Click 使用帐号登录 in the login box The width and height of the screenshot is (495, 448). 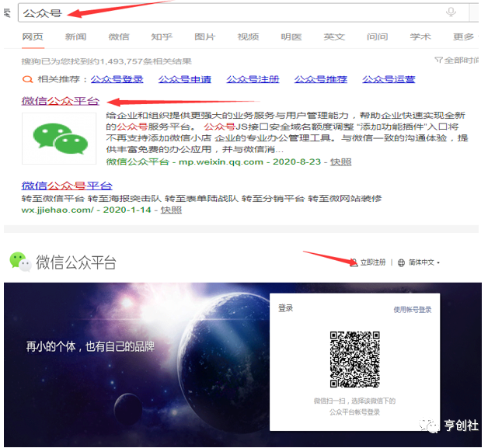[x=413, y=310]
